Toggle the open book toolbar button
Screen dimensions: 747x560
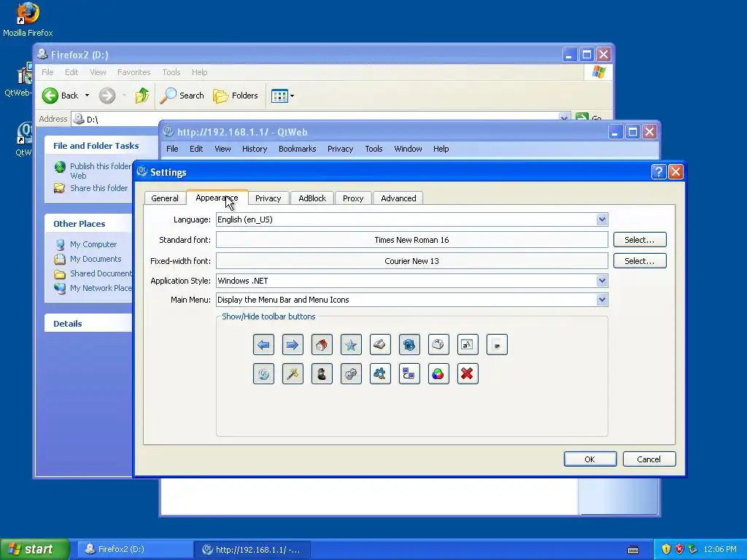click(x=380, y=345)
